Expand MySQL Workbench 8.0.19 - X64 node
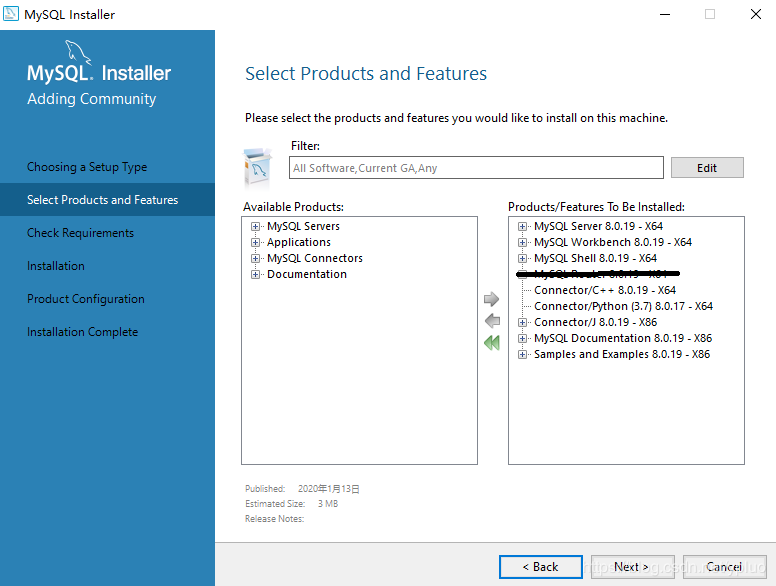 tap(522, 243)
